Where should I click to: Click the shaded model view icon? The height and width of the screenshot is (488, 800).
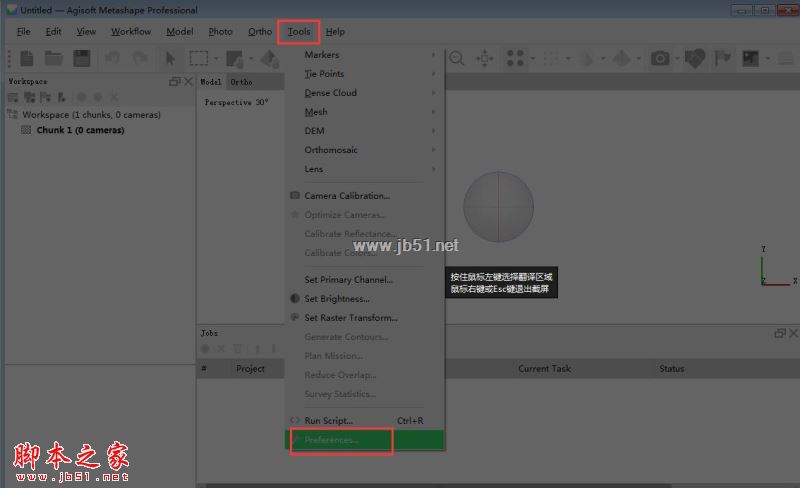click(x=586, y=58)
